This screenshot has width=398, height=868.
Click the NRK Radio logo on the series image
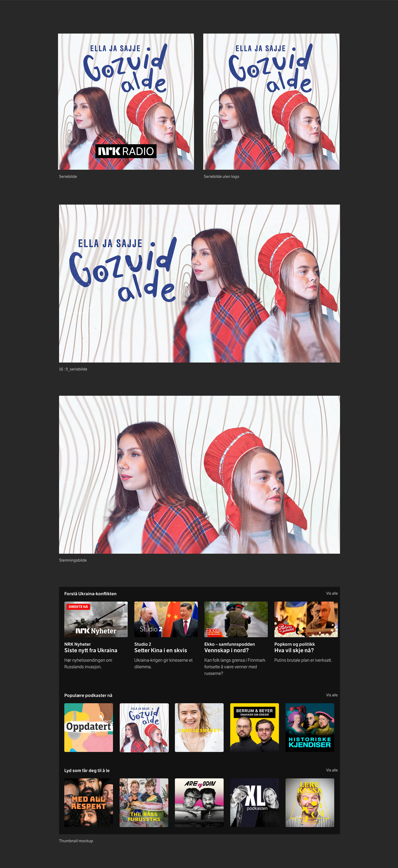[126, 151]
